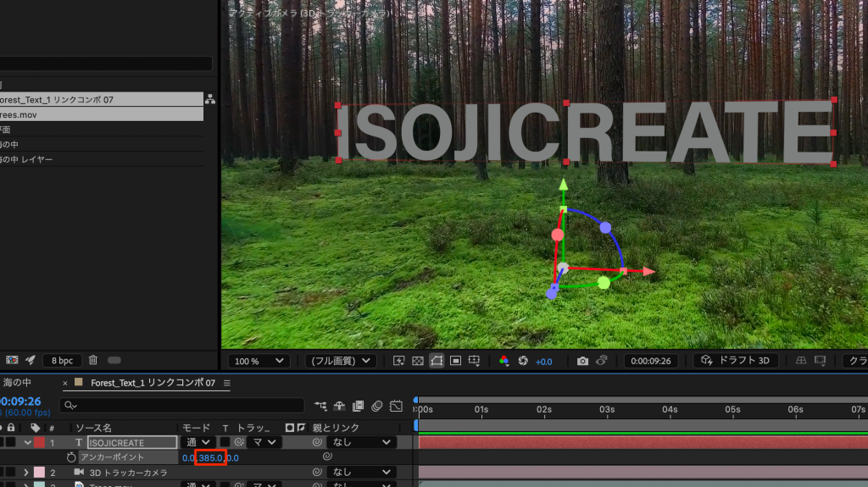The width and height of the screenshot is (868, 487).
Task: Click the anchor point Y value 385.0
Action: click(210, 457)
